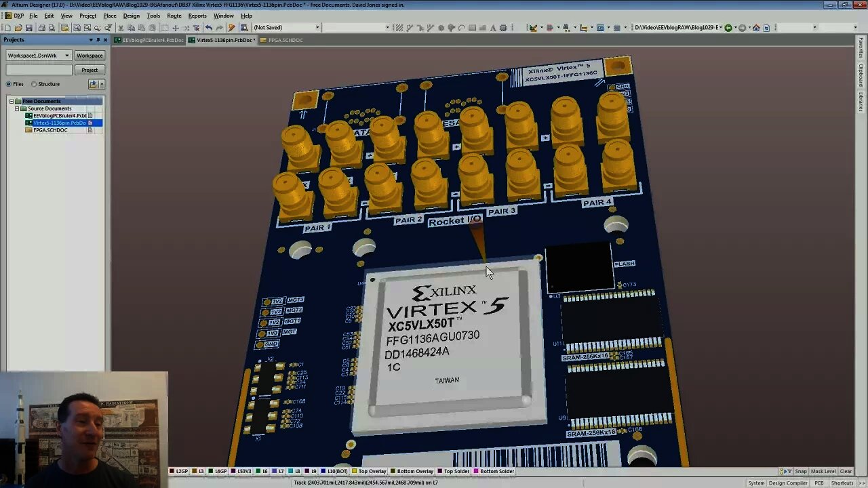
Task: Open the File menu
Action: click(33, 16)
